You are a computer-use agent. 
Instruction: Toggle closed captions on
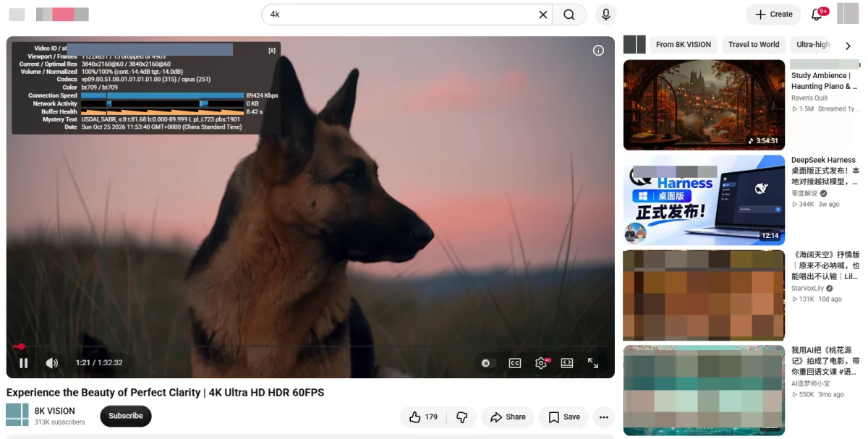[x=515, y=363]
